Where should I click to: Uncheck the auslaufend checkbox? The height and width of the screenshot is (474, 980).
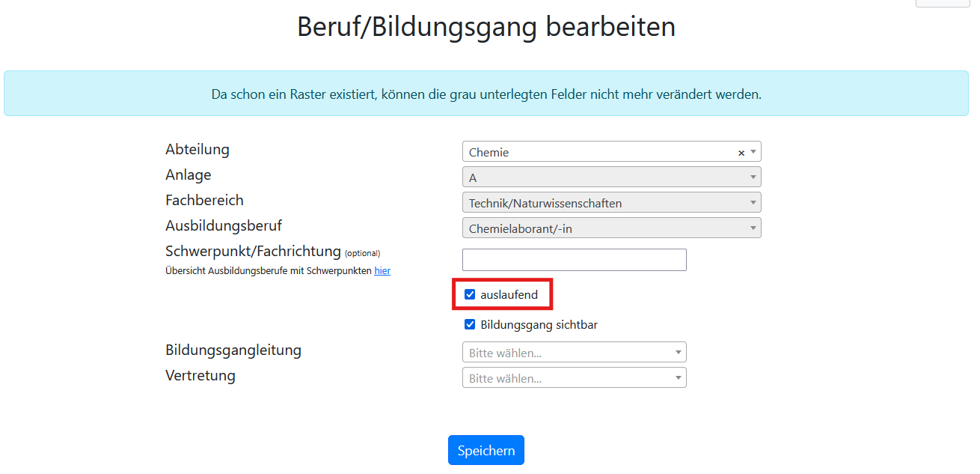(470, 294)
